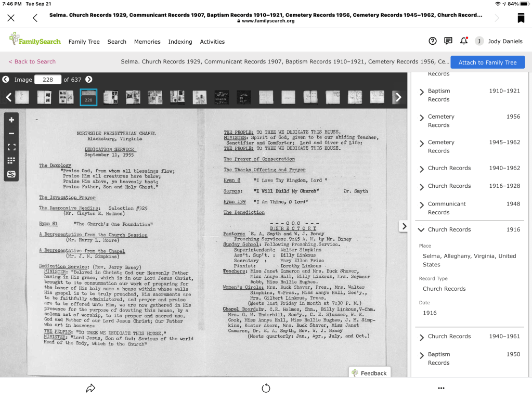
Task: Collapse the Church Records 1916 entry
Action: [x=421, y=229]
